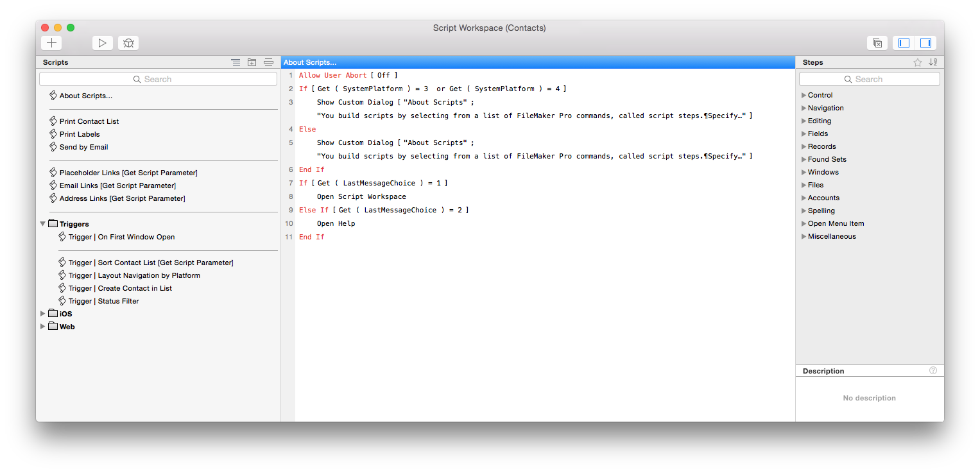Select Trigger | Status Filter script
The width and height of the screenshot is (980, 473).
(x=103, y=301)
